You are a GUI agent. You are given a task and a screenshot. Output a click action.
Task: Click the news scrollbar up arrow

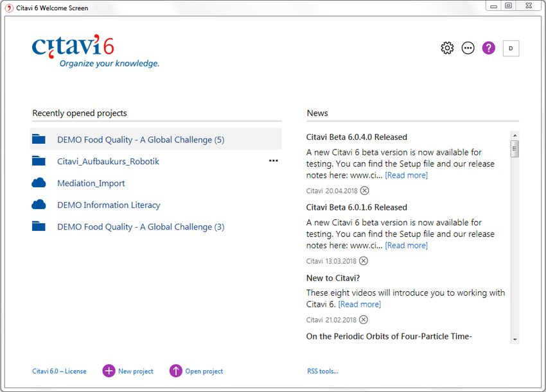point(515,135)
